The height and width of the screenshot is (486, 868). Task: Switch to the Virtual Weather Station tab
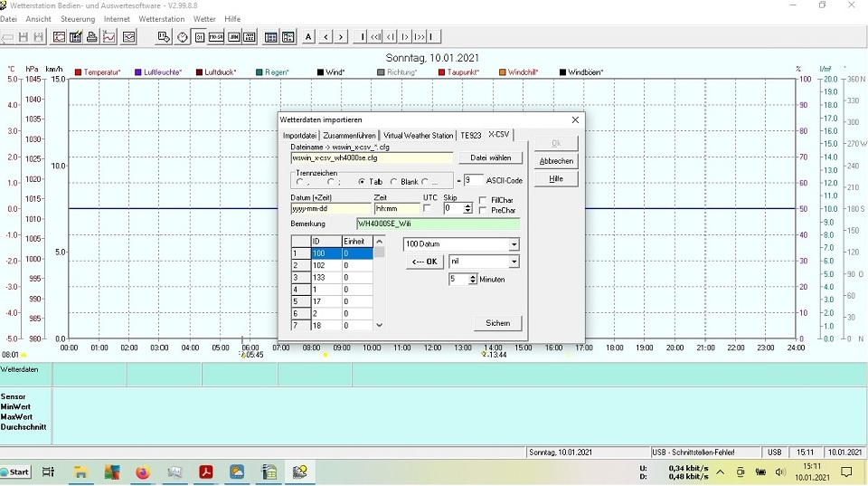point(418,135)
